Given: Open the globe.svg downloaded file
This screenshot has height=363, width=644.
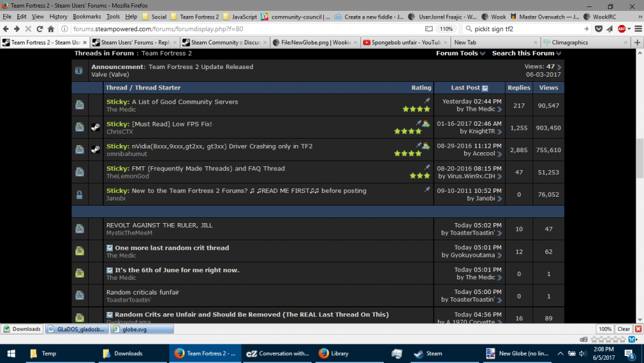Looking at the screenshot, I should click(142, 329).
